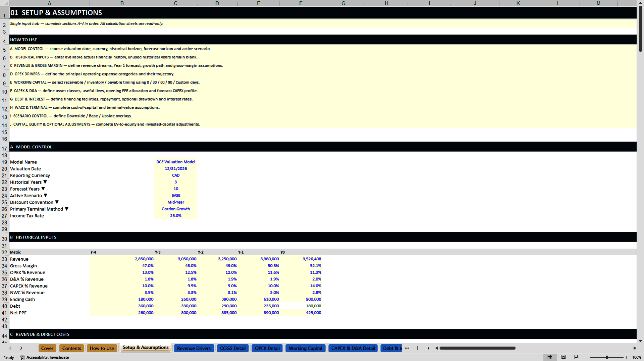Switch to How to Use tab
The width and height of the screenshot is (644, 361).
click(x=102, y=348)
